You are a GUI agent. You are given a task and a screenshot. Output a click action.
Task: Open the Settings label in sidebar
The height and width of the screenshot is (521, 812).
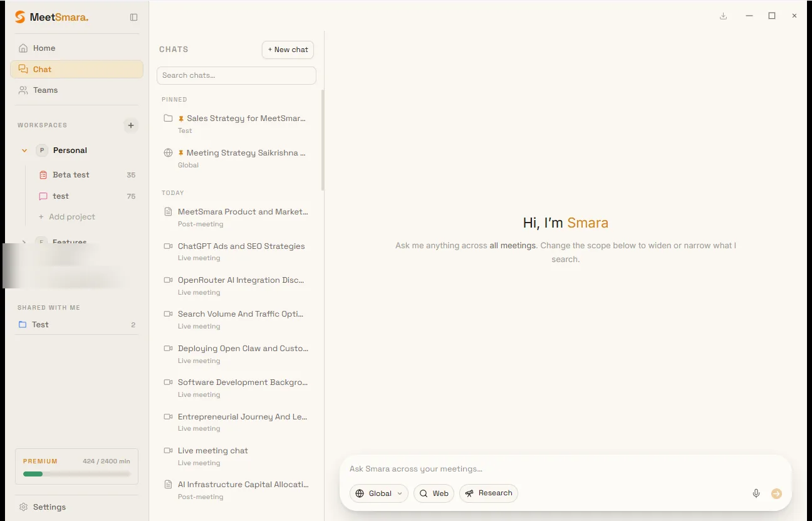[x=49, y=507]
